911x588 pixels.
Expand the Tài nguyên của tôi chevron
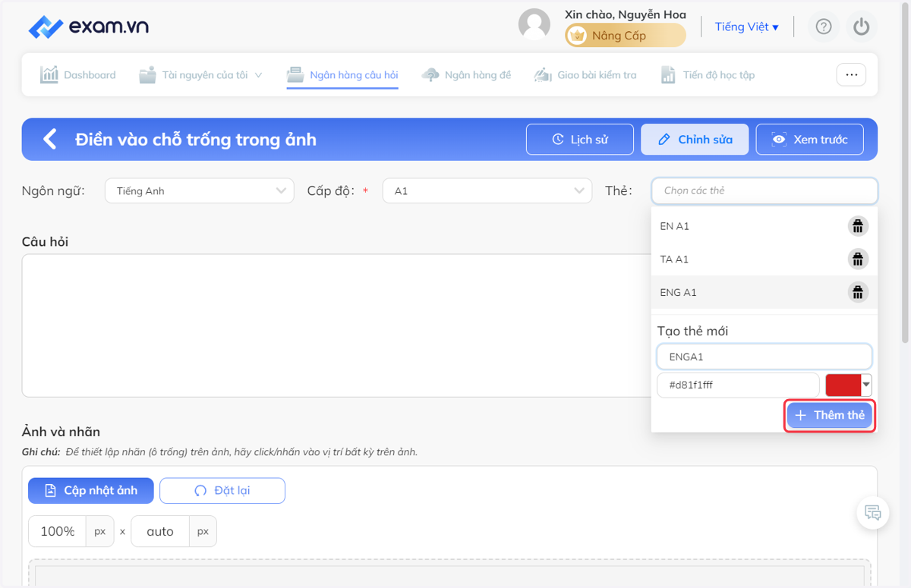[x=258, y=75]
